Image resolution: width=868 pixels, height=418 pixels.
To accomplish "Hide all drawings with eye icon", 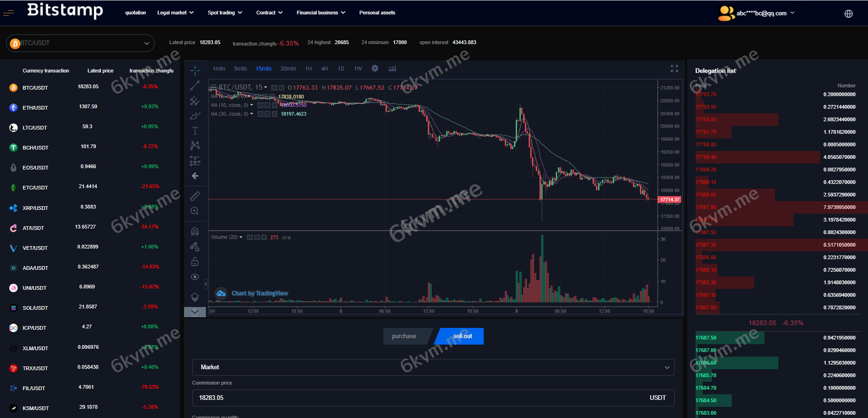I will (195, 277).
